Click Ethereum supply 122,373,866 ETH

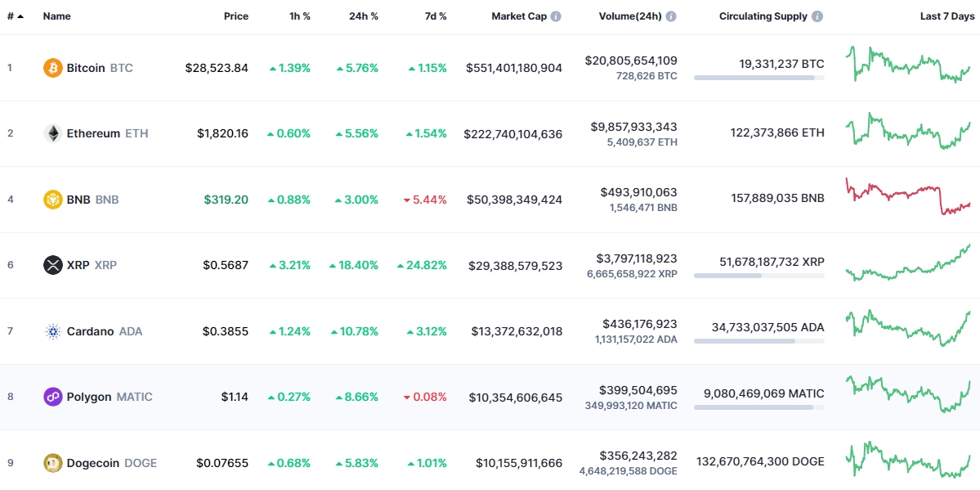[x=776, y=133]
